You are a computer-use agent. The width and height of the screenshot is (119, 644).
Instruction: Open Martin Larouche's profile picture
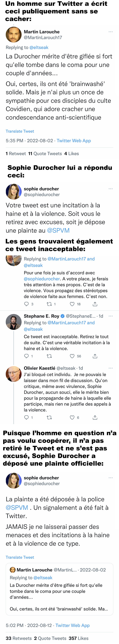[x=13, y=35]
